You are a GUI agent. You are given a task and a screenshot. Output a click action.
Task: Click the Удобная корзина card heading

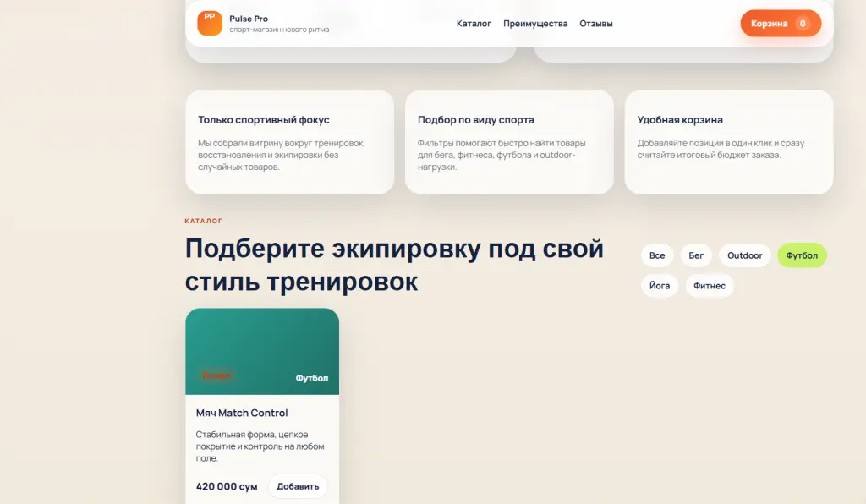pyautogui.click(x=680, y=120)
